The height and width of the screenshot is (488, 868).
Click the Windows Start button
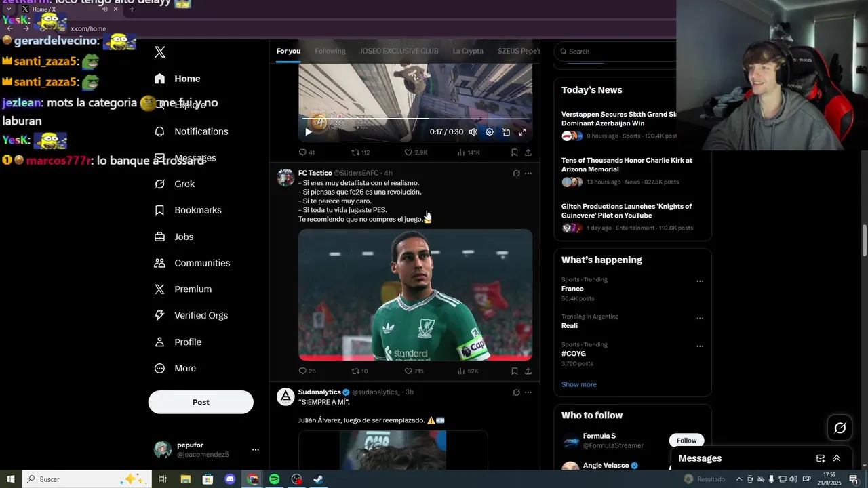point(11,479)
